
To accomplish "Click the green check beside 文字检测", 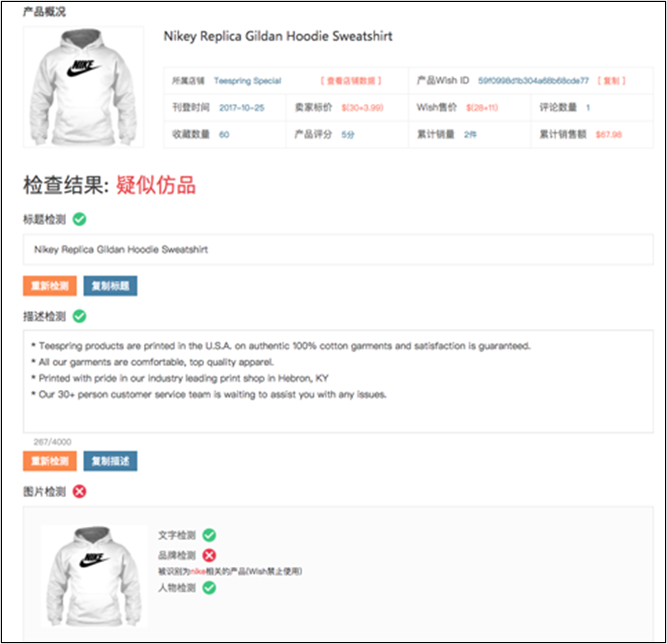I will click(209, 536).
